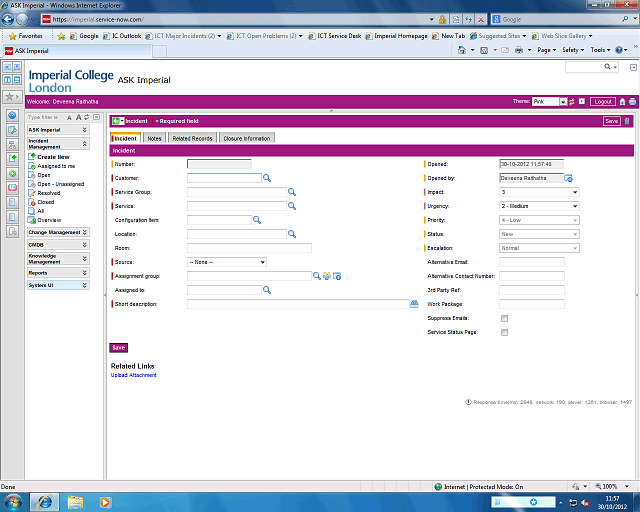
Task: Switch to the Notes tab
Action: [154, 138]
